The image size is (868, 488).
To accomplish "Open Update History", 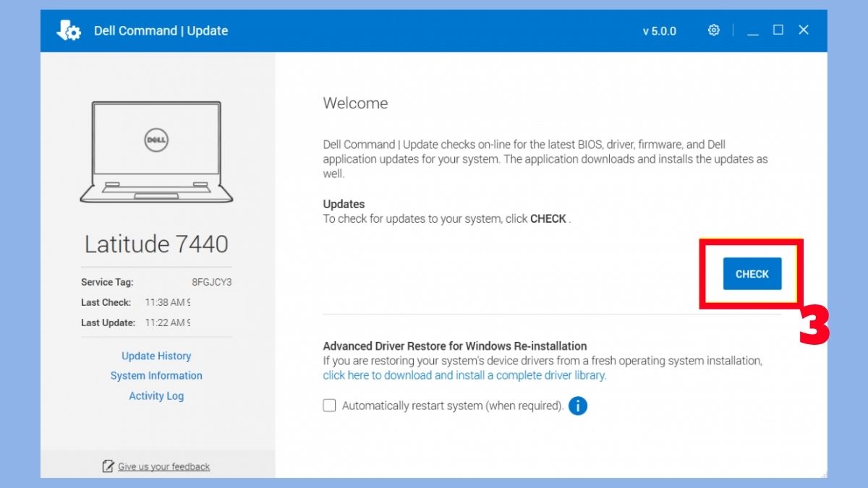I will (156, 356).
